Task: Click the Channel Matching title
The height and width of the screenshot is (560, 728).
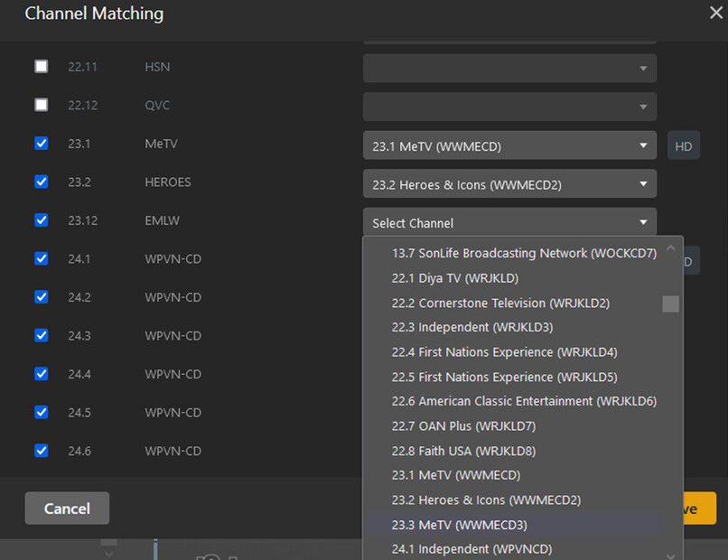Action: pos(94,14)
